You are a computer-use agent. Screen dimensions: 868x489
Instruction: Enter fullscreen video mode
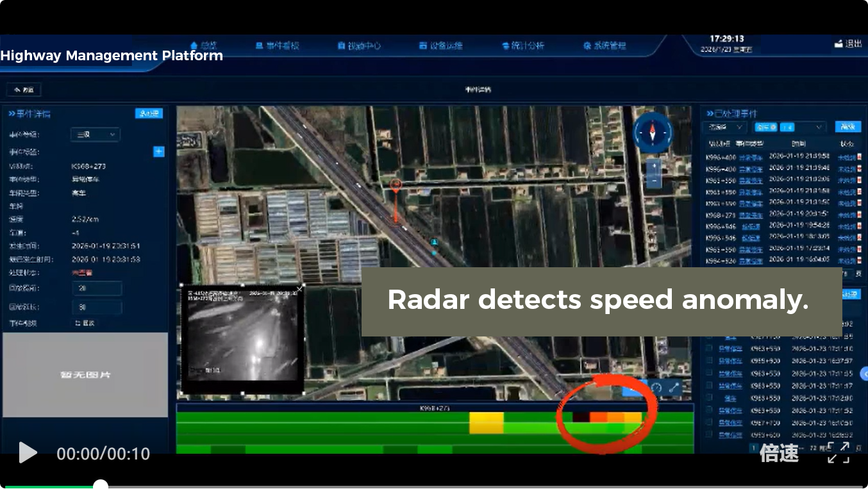point(839,452)
